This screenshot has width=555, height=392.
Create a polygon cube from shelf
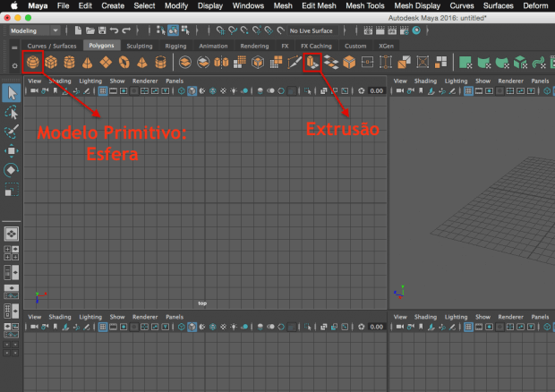pyautogui.click(x=51, y=63)
